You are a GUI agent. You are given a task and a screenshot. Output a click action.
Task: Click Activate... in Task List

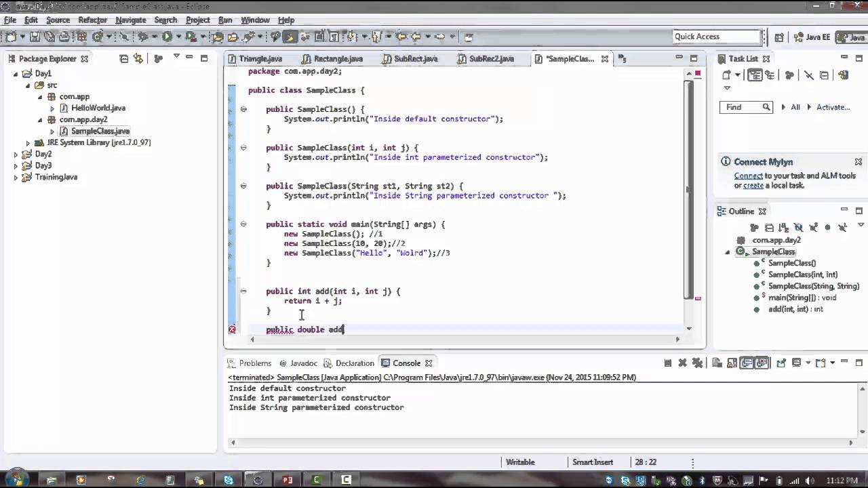833,107
